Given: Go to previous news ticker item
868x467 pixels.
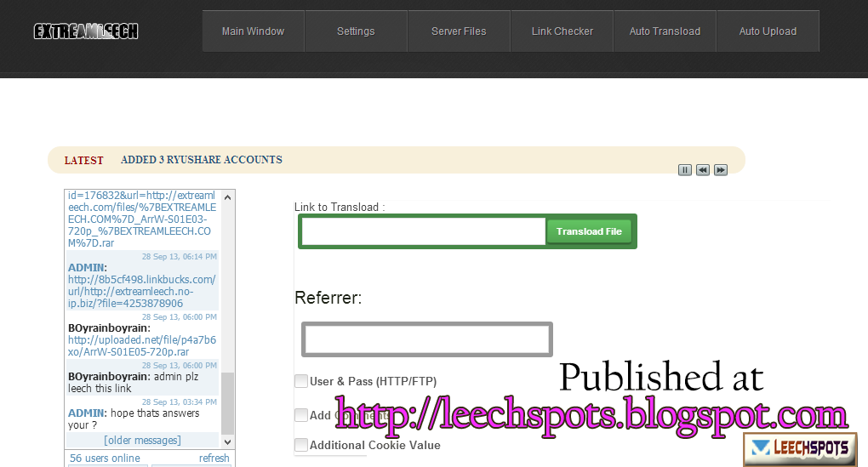Looking at the screenshot, I should [702, 170].
